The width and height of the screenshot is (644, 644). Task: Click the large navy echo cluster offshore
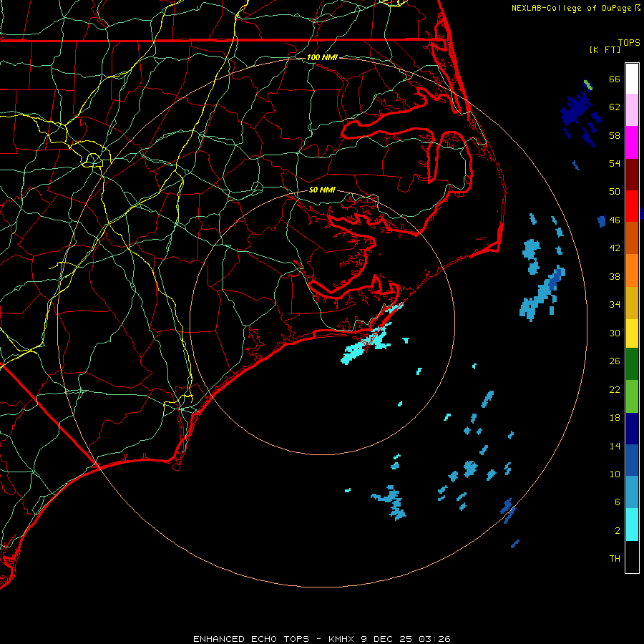click(575, 109)
